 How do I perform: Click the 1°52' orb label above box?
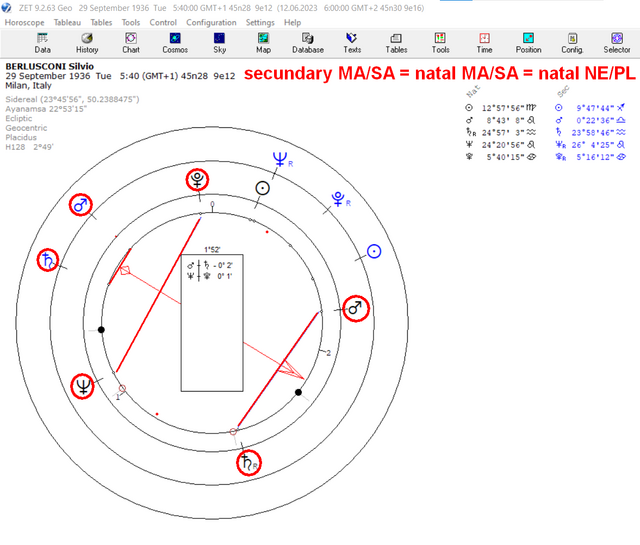212,249
